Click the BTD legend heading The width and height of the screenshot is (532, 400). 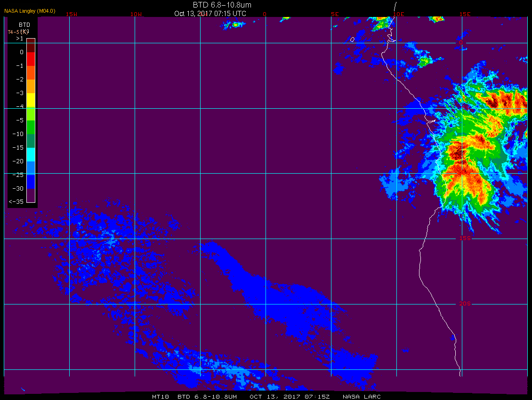pyautogui.click(x=24, y=25)
